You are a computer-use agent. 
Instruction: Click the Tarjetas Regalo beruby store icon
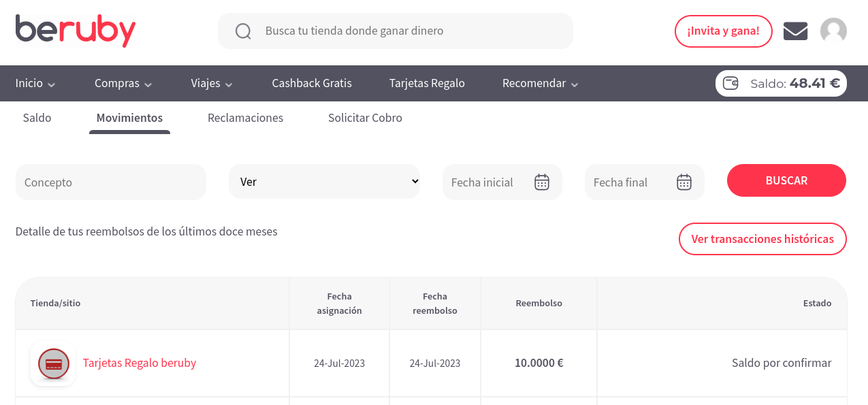click(x=53, y=363)
